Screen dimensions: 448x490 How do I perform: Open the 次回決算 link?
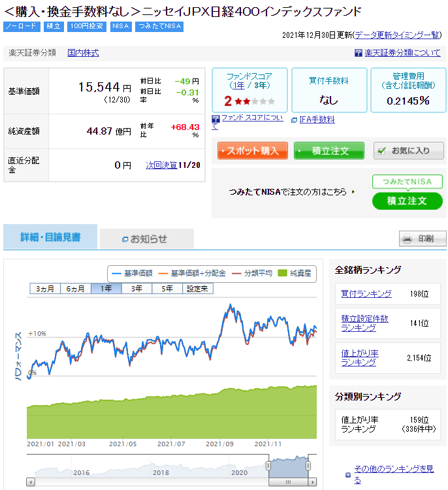[161, 165]
